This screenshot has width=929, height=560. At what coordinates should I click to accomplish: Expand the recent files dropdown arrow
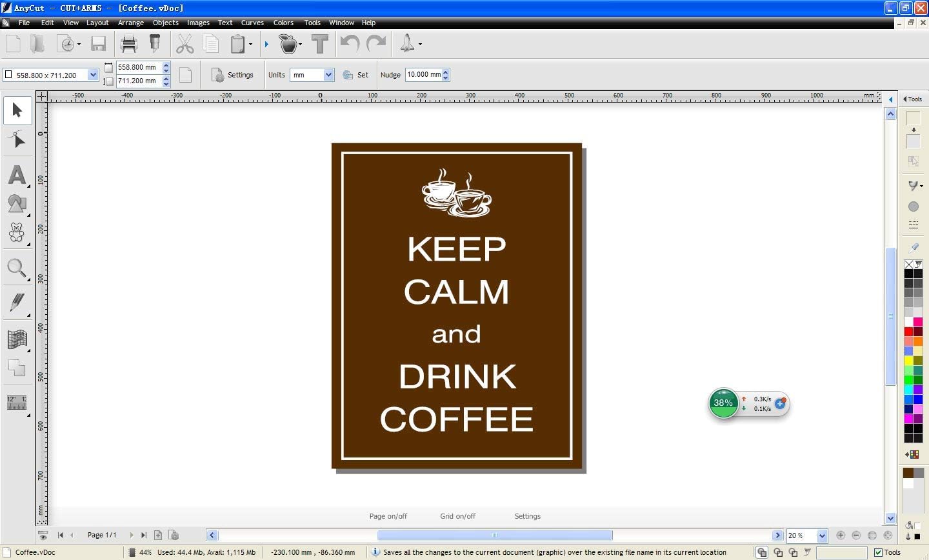point(79,45)
